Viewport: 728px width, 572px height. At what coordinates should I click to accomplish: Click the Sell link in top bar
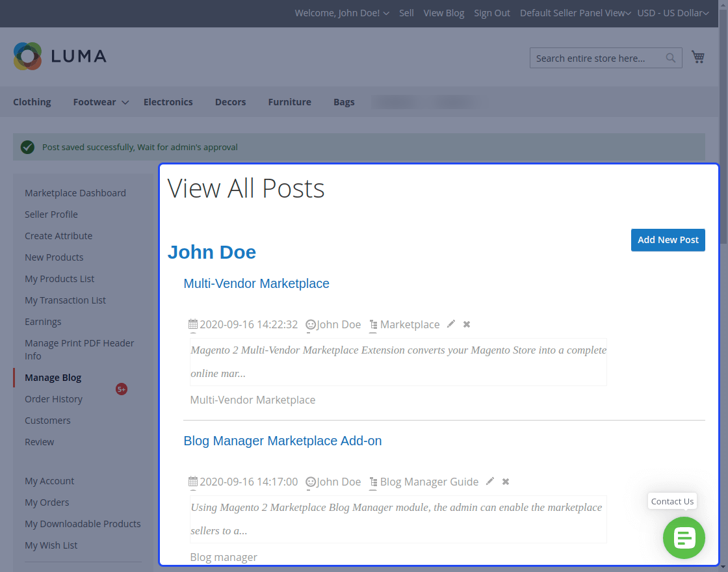click(x=406, y=13)
